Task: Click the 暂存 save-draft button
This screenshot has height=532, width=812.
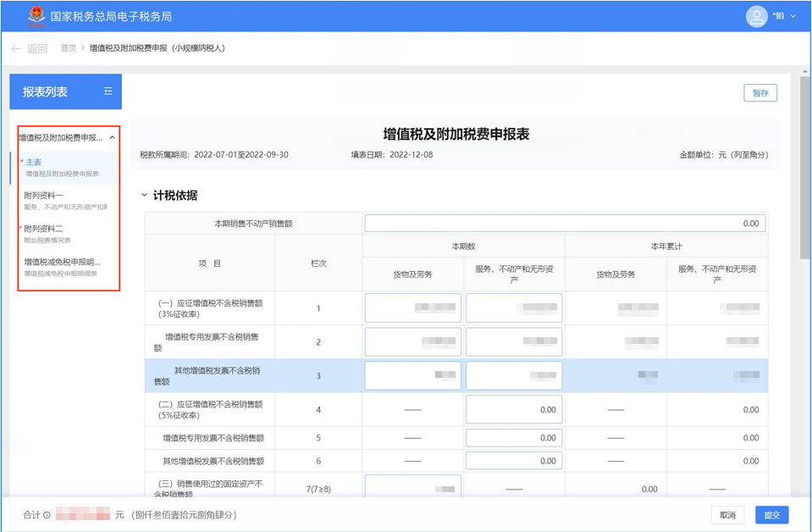Action: pos(760,93)
